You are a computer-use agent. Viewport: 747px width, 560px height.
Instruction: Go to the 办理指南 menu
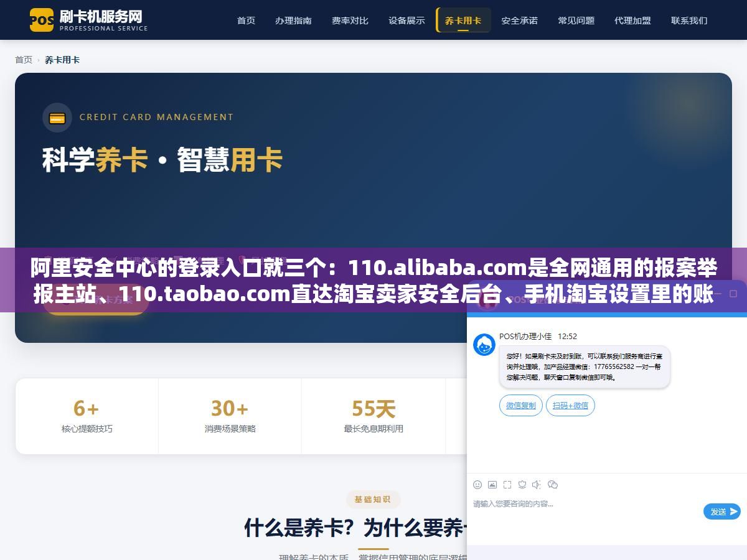pos(293,20)
